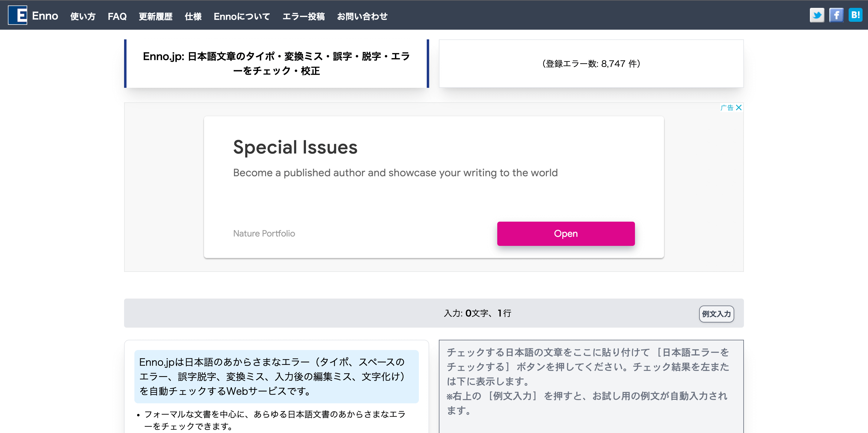Click the Nature Portfolio advertiser text
The width and height of the screenshot is (868, 433).
tap(264, 233)
